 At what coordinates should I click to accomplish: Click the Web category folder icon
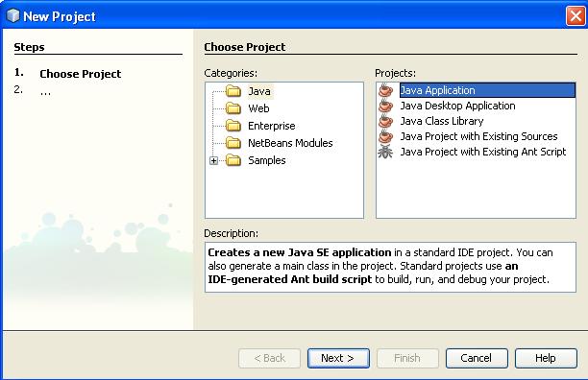coord(233,108)
